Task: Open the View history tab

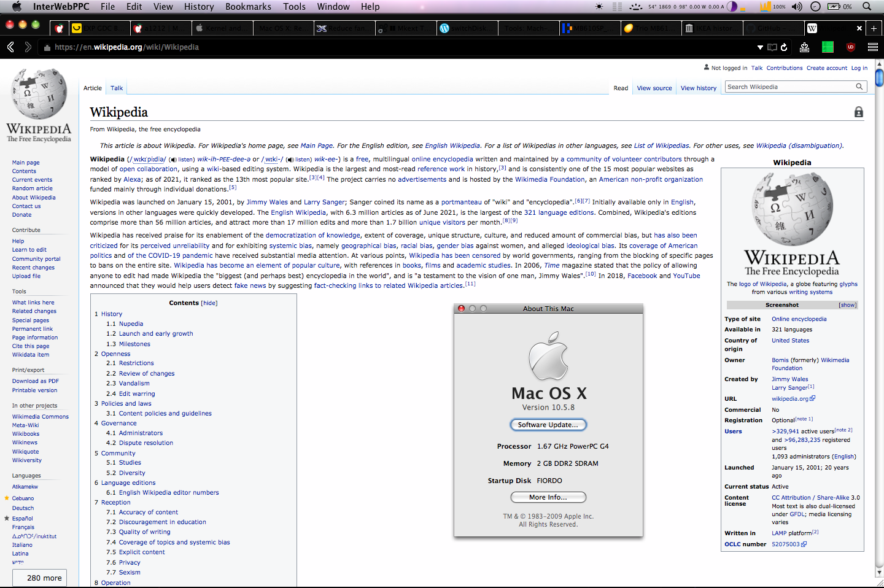Action: click(699, 88)
